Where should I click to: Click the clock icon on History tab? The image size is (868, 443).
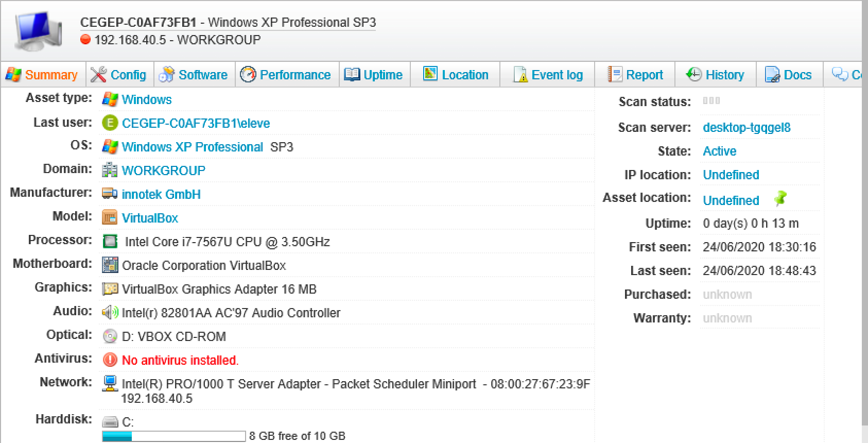pyautogui.click(x=693, y=75)
